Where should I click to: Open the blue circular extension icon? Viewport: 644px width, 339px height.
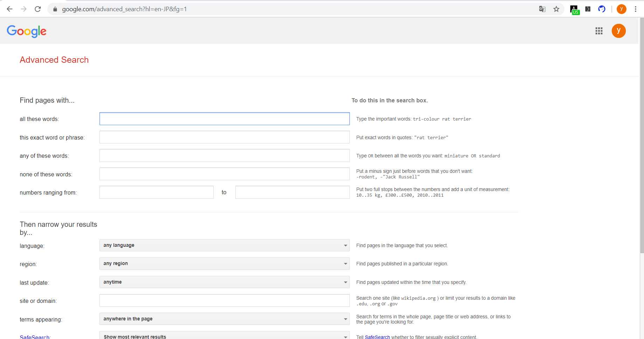click(602, 9)
